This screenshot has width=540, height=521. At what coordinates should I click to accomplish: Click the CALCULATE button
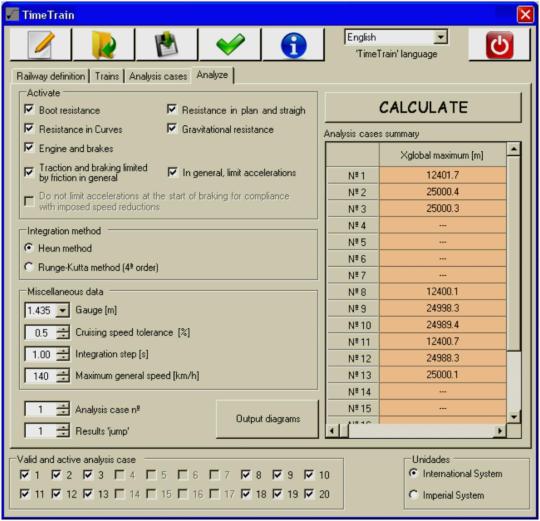[423, 107]
